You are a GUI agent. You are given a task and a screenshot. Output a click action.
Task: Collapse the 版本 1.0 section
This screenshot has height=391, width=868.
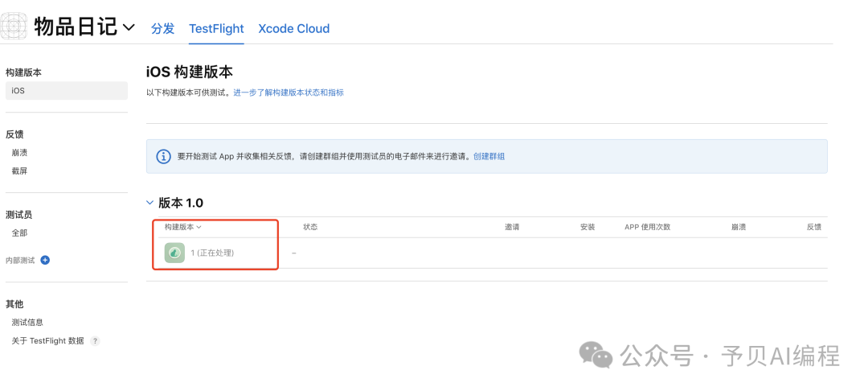click(150, 203)
